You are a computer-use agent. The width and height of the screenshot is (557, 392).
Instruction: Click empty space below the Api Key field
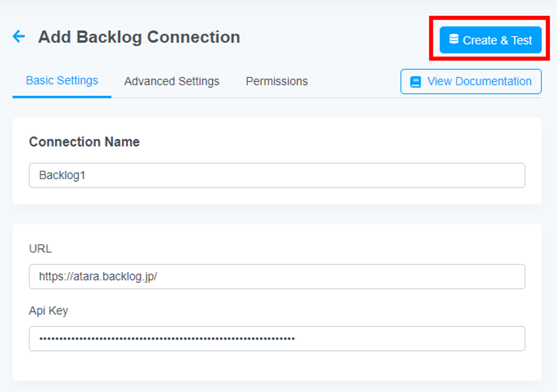(277, 366)
